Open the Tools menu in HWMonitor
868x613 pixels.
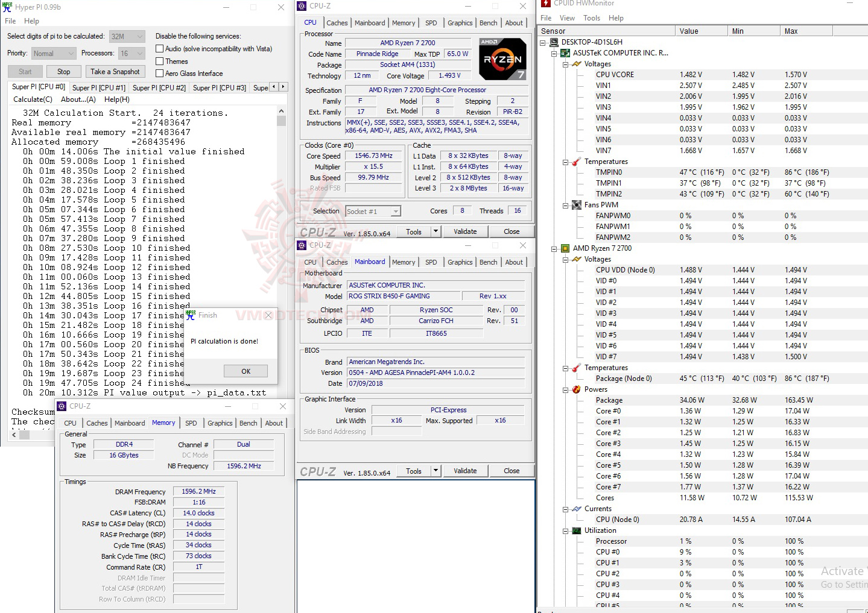tap(592, 18)
